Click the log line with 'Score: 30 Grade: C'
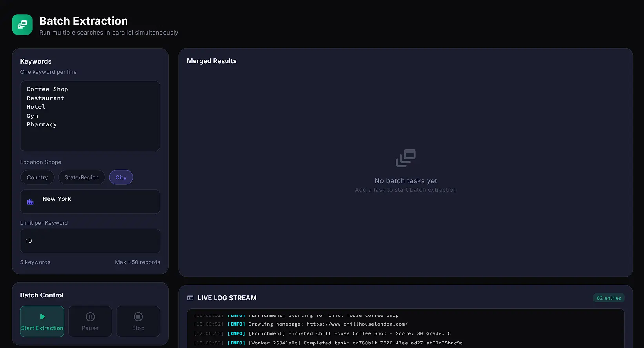The height and width of the screenshot is (348, 644). tap(322, 333)
